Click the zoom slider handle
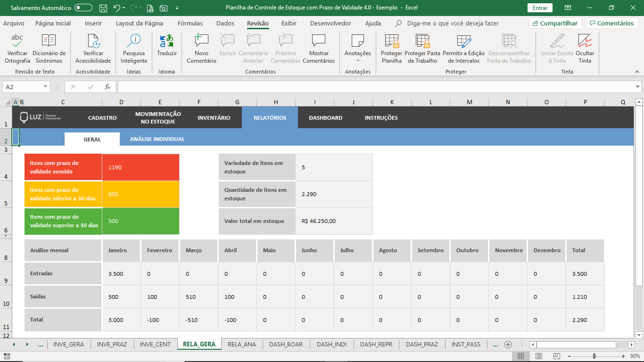The image size is (644, 362). pos(594,356)
